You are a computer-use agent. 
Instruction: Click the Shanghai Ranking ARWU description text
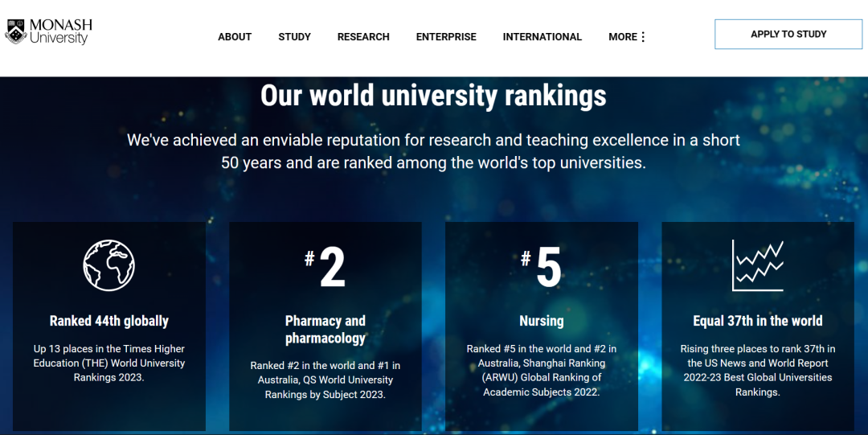tap(542, 370)
